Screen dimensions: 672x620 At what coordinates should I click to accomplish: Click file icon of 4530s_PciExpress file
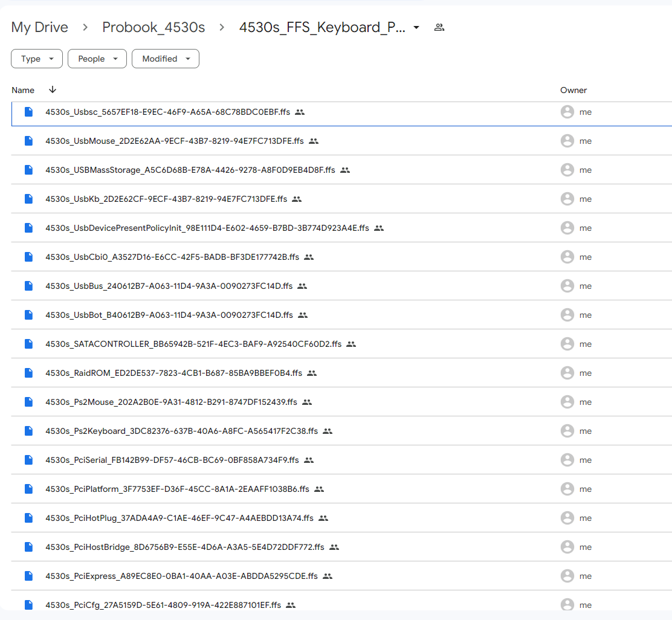coord(29,576)
